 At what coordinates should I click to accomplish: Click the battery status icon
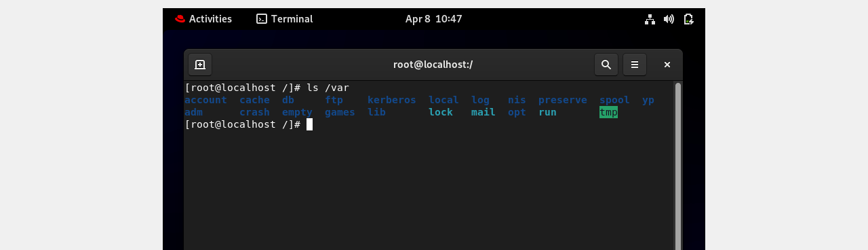coord(688,19)
